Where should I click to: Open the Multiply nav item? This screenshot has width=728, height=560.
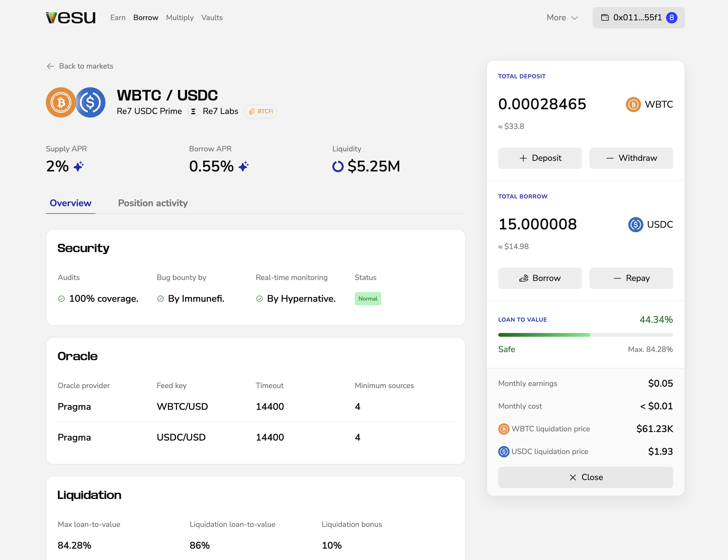(180, 18)
